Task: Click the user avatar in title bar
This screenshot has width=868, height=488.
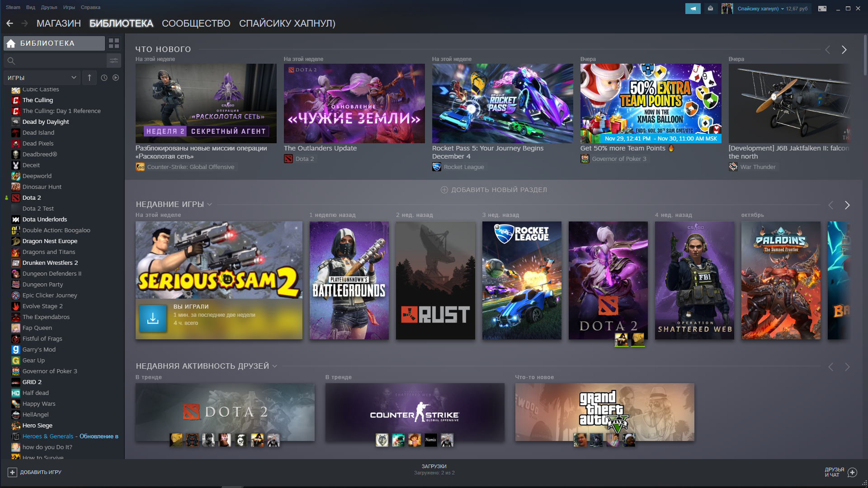Action: [727, 9]
